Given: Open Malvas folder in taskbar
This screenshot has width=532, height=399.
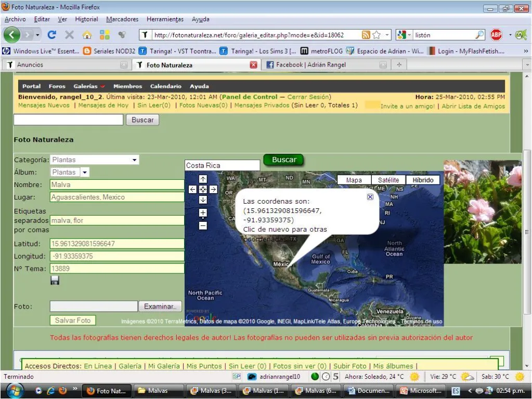Looking at the screenshot, I should 159,391.
